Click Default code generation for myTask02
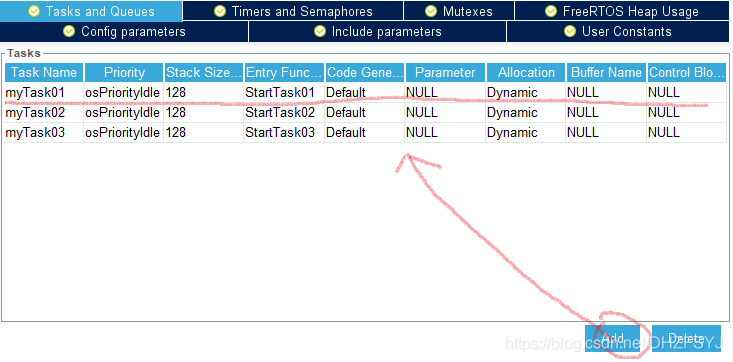This screenshot has width=733, height=362. pos(365,113)
